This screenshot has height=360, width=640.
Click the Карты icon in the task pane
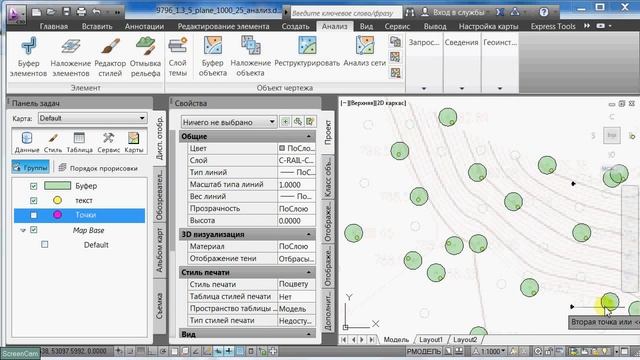[x=133, y=142]
